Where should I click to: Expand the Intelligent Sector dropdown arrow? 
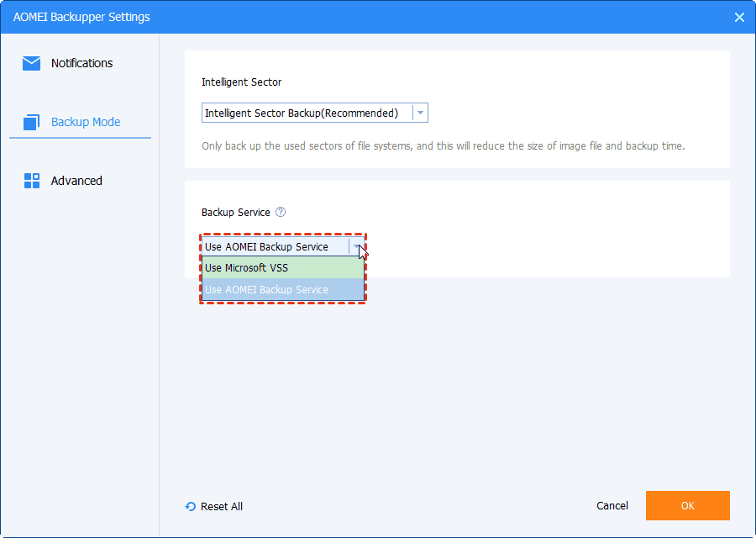[x=421, y=113]
